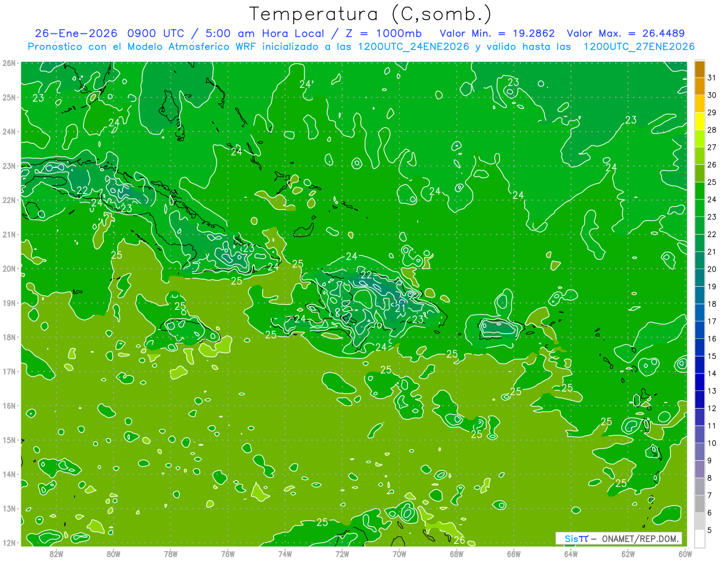Click the '15N' latitude axis label
The width and height of the screenshot is (728, 562).
point(9,440)
